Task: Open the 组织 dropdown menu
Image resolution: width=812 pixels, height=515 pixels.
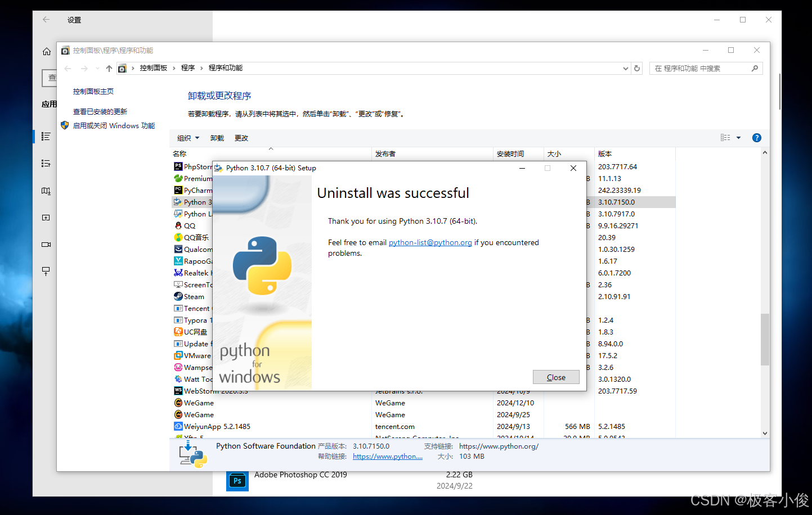Action: pyautogui.click(x=188, y=138)
